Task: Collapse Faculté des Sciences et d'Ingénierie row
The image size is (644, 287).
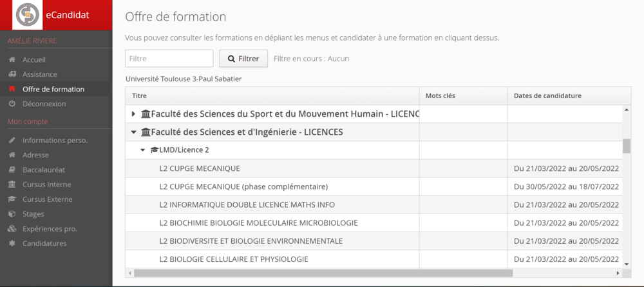Action: (133, 132)
